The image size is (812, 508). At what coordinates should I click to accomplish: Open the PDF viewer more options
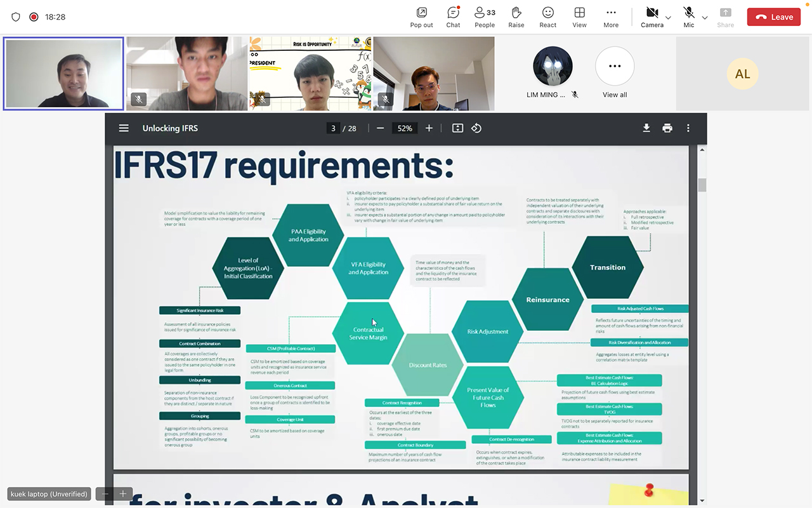coord(688,128)
